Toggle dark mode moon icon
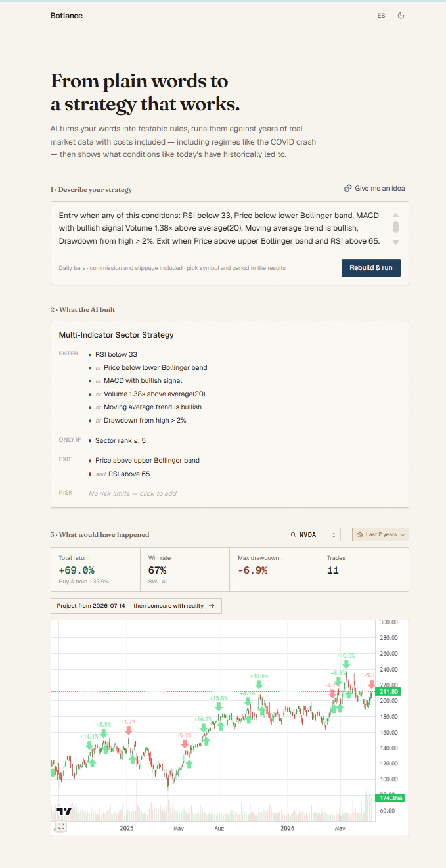Image resolution: width=446 pixels, height=868 pixels. 401,16
